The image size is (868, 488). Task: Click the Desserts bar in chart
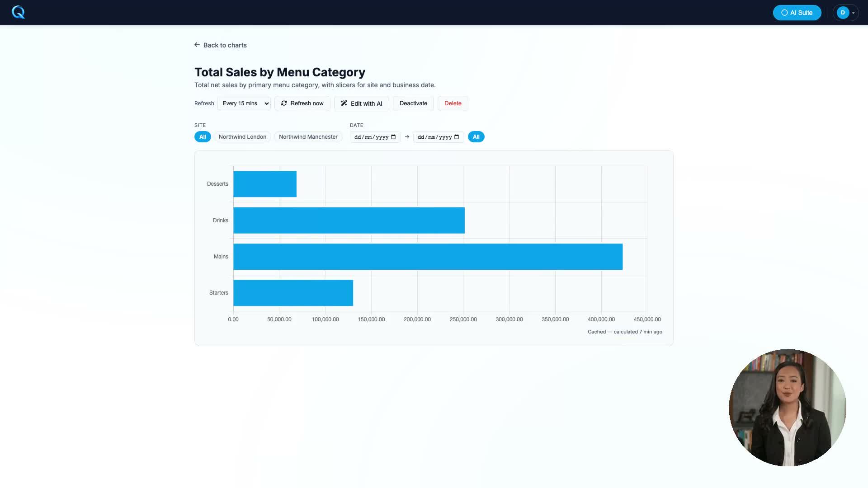click(x=265, y=184)
